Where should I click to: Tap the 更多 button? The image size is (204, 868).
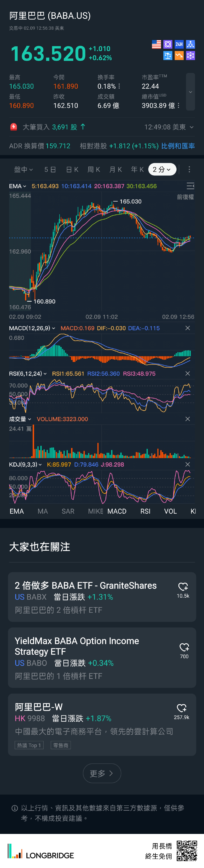tap(102, 773)
